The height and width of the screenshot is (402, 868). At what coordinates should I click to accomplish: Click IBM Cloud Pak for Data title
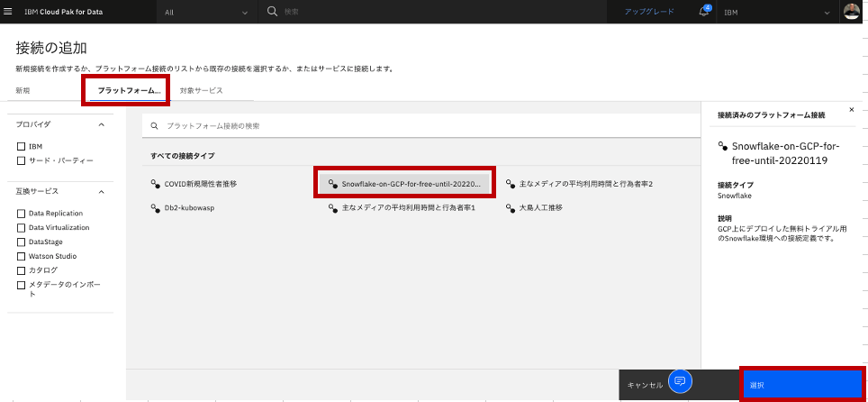click(x=63, y=12)
